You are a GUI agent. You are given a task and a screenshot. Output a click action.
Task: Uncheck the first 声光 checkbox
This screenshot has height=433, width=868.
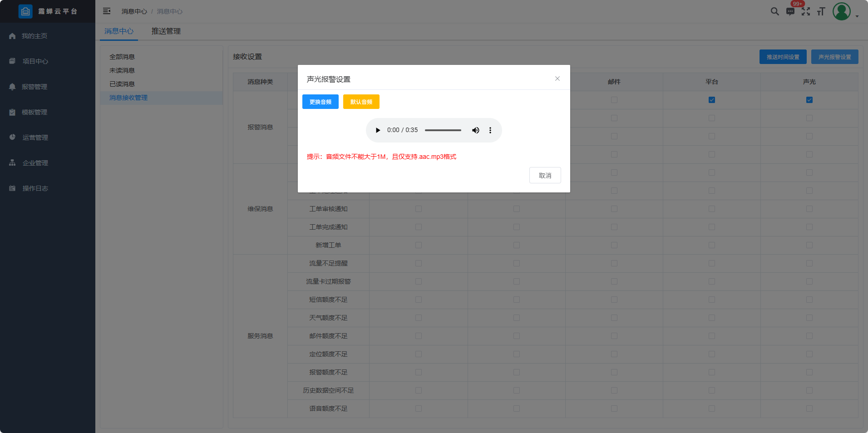click(x=809, y=100)
